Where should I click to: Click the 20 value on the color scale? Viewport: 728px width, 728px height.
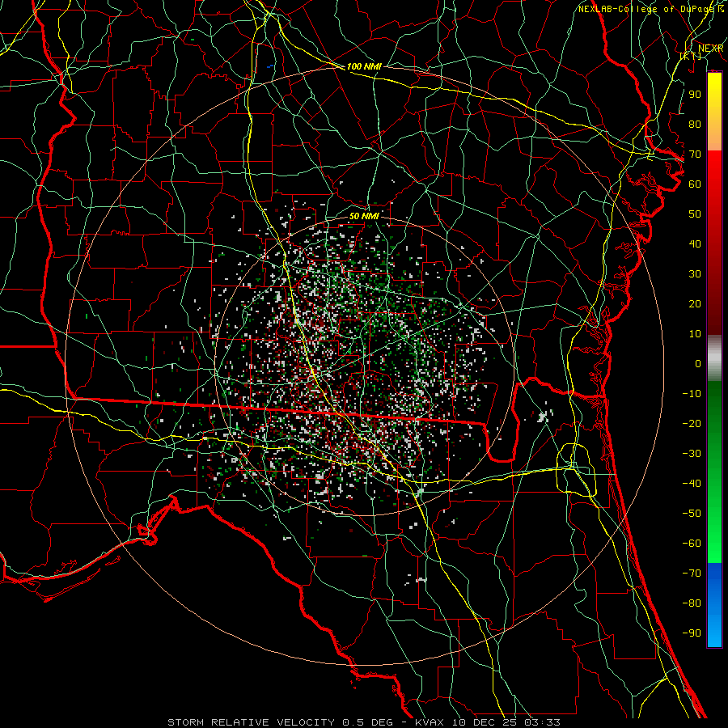pos(695,304)
